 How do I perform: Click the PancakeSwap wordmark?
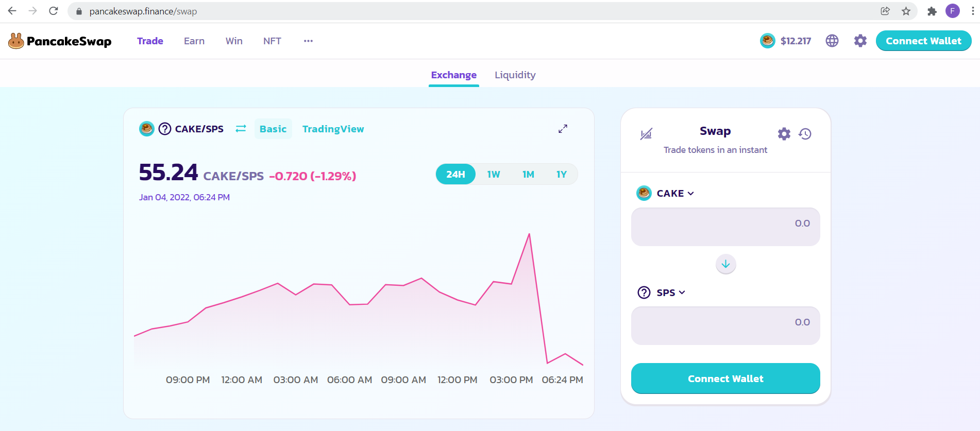coord(69,41)
